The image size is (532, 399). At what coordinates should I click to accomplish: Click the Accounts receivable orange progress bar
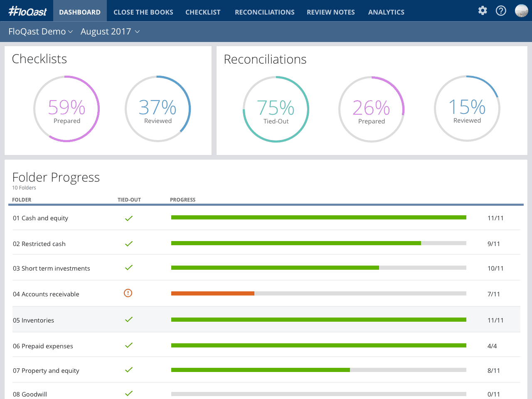(212, 293)
